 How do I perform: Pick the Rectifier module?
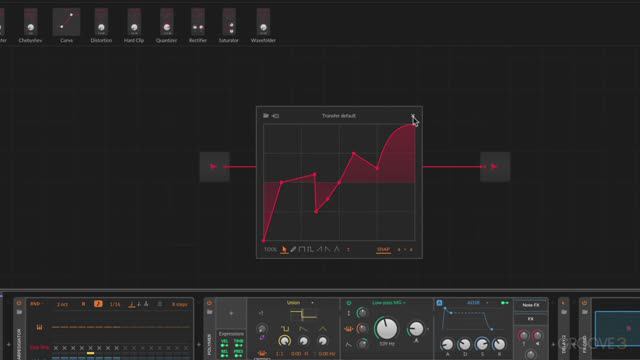coord(198,25)
